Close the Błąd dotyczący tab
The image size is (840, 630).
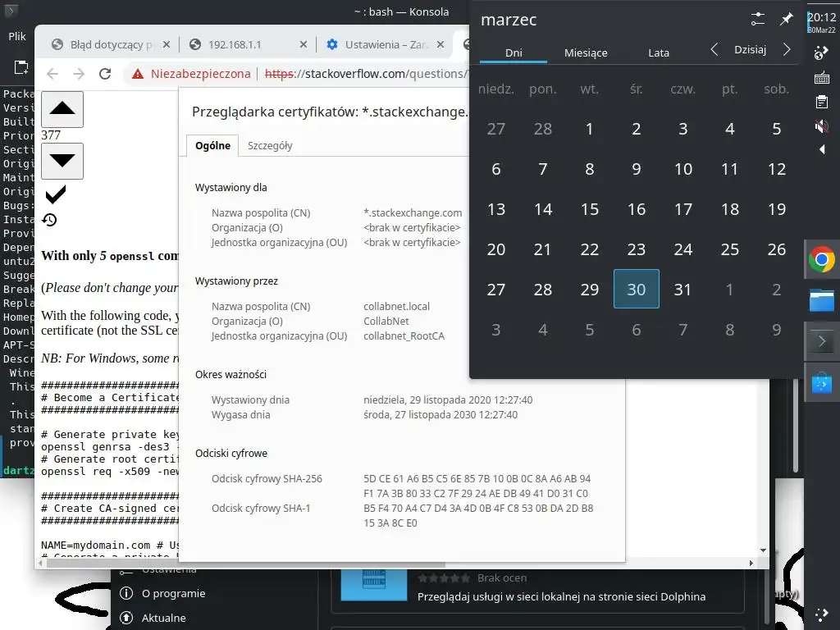click(166, 44)
